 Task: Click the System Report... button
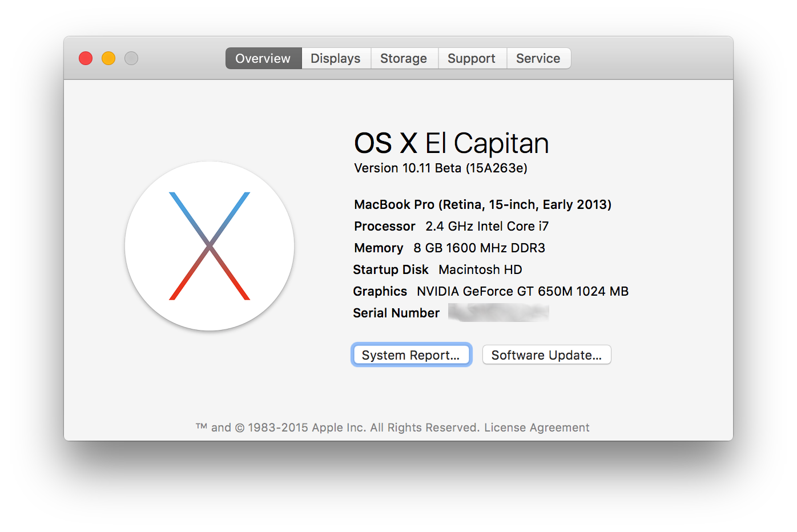click(411, 354)
